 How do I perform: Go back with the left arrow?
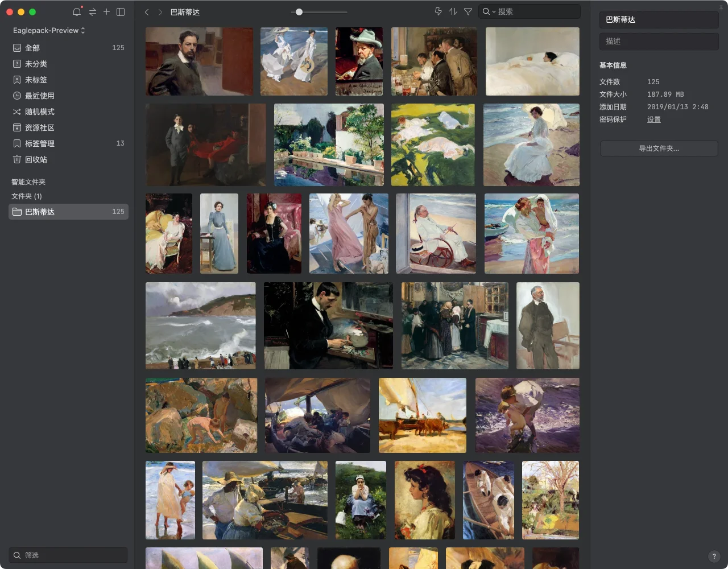click(147, 12)
